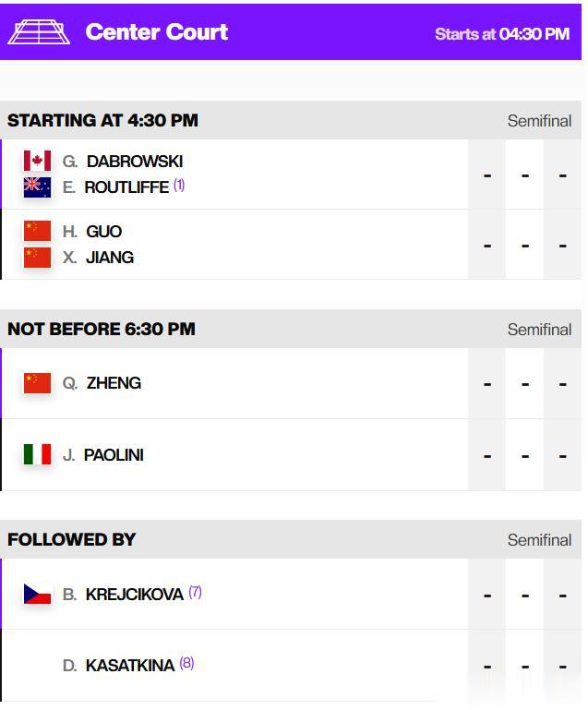Screen dimensions: 588x710
Task: Select player H. Guo
Action: [92, 232]
